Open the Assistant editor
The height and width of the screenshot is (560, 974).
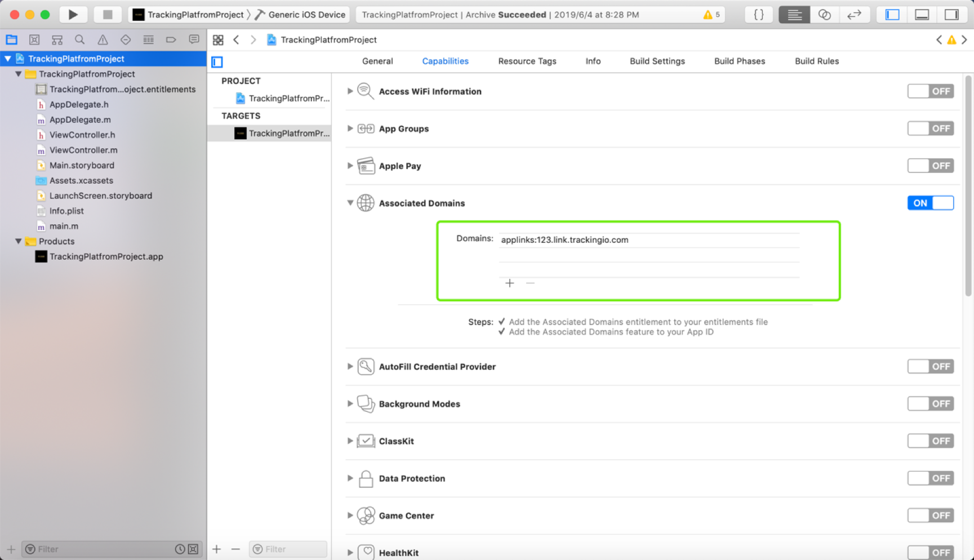point(824,15)
